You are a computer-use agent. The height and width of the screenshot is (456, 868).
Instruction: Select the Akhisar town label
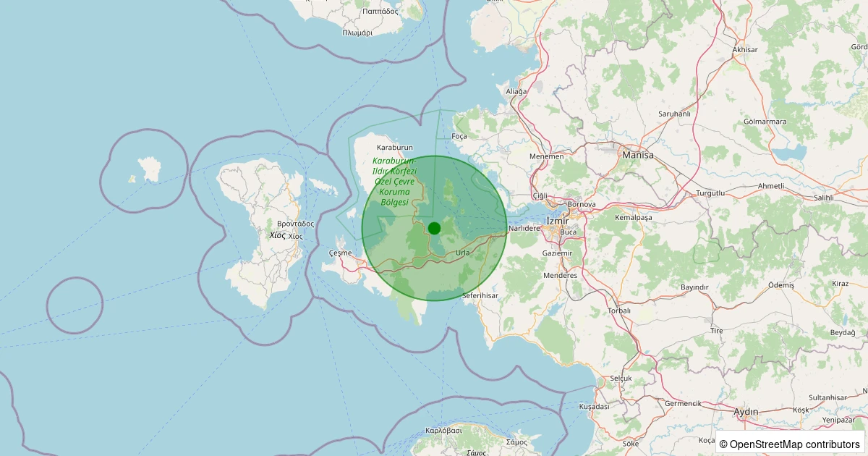pyautogui.click(x=745, y=49)
